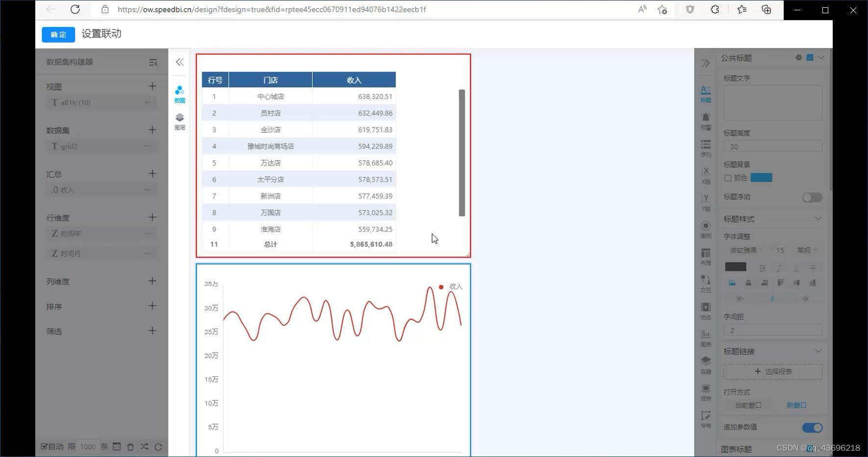The image size is (868, 457).
Task: Toggle the 追加参数值 append parameter switch
Action: coord(812,428)
